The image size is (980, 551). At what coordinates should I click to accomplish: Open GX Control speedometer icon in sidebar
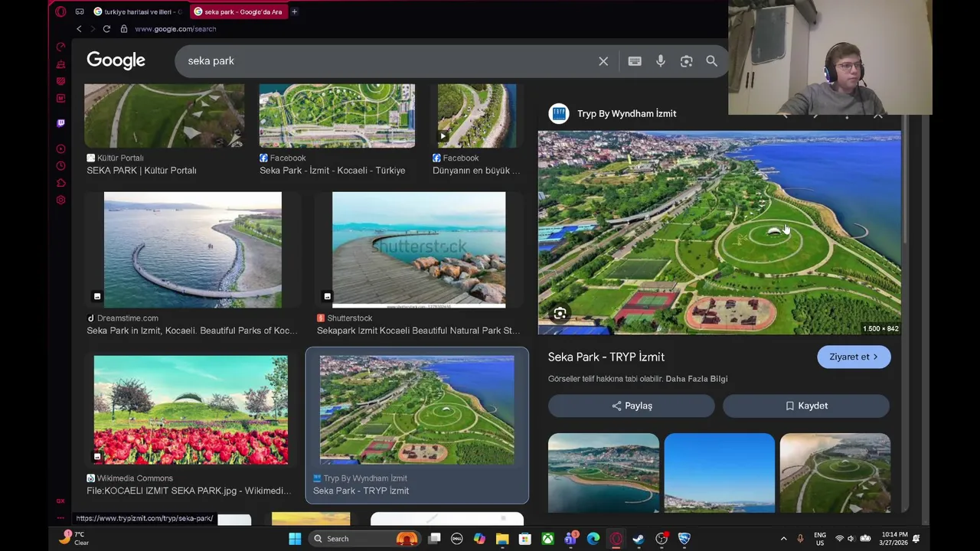click(61, 47)
